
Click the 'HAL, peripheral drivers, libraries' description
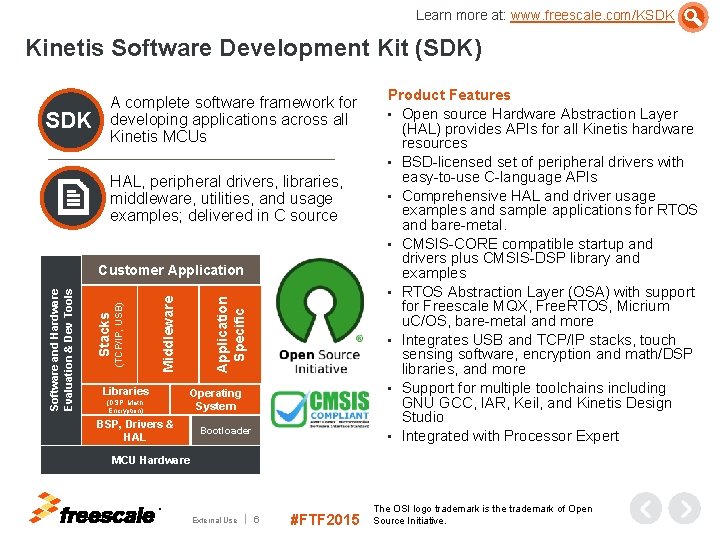pyautogui.click(x=226, y=198)
